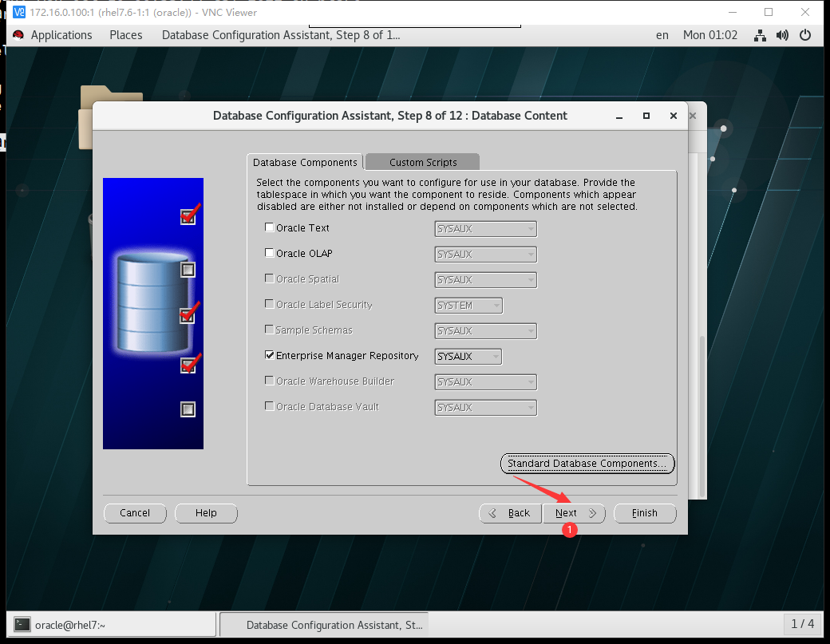This screenshot has width=830, height=644.
Task: Open the Applications menu
Action: click(x=61, y=35)
